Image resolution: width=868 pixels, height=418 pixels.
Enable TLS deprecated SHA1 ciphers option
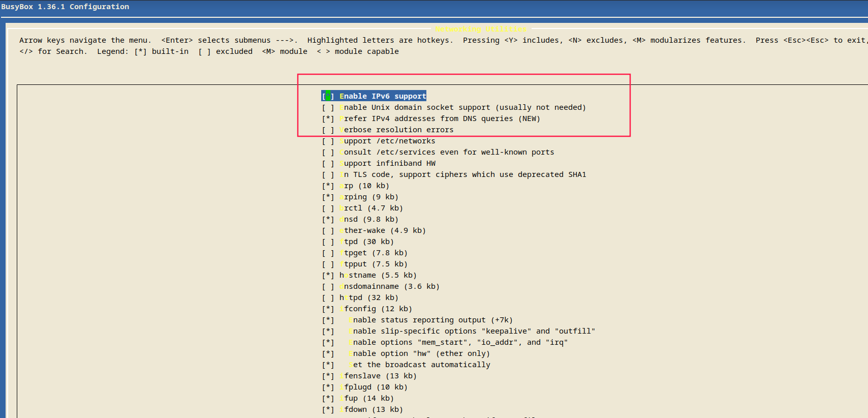(454, 174)
